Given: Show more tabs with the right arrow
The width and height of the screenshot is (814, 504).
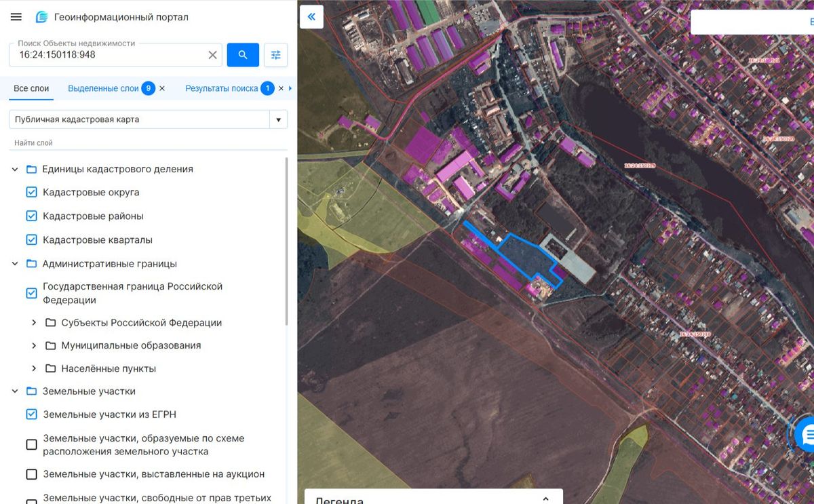Looking at the screenshot, I should (x=290, y=88).
